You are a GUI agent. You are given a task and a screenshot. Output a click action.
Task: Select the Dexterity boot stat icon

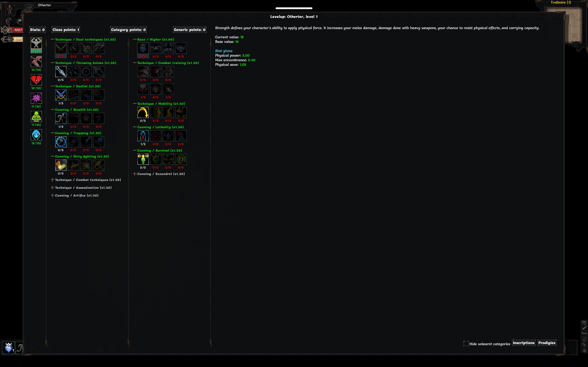click(x=36, y=62)
